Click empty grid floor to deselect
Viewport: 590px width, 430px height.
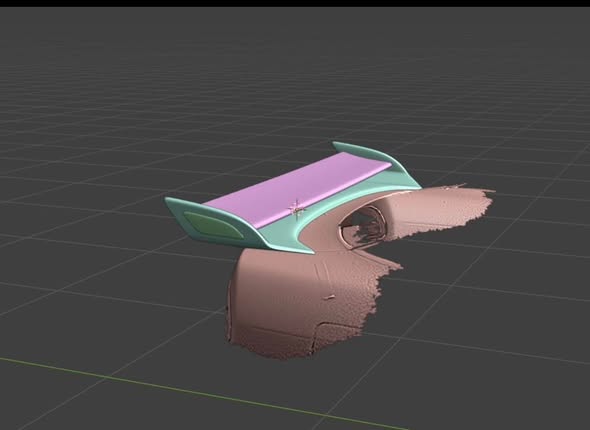click(113, 113)
